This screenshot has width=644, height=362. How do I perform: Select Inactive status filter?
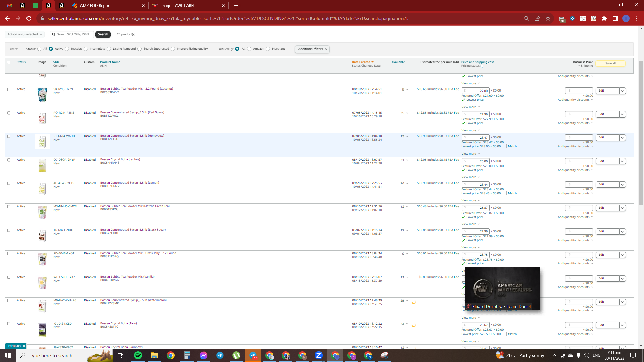(67, 49)
